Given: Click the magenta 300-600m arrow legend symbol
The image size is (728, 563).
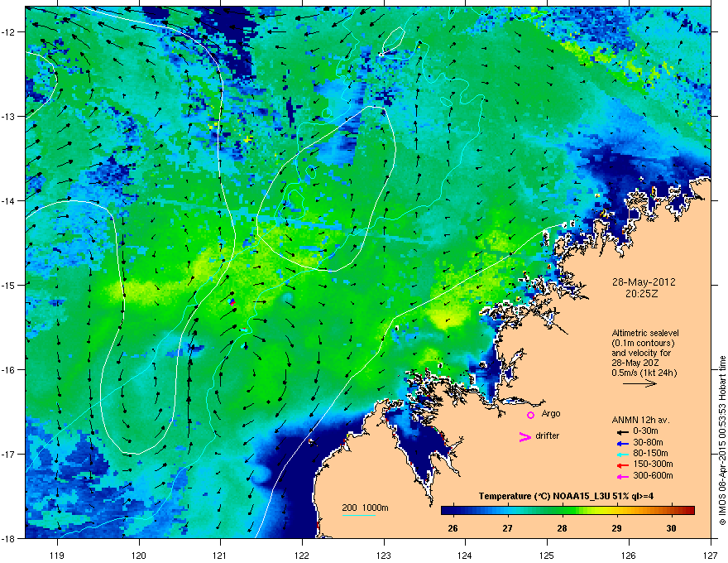Looking at the screenshot, I should (623, 476).
